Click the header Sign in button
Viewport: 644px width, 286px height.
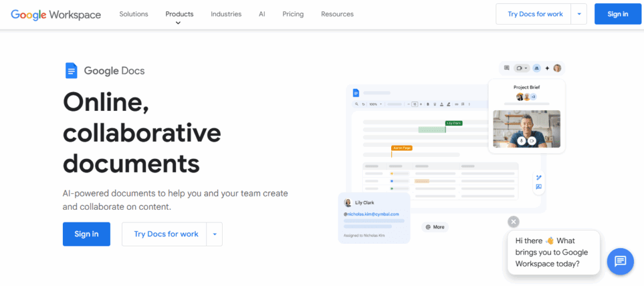click(x=618, y=14)
